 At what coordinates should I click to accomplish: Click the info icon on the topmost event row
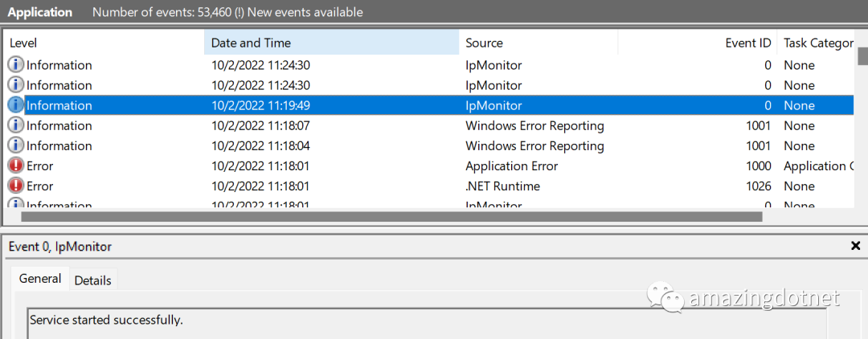click(x=15, y=65)
